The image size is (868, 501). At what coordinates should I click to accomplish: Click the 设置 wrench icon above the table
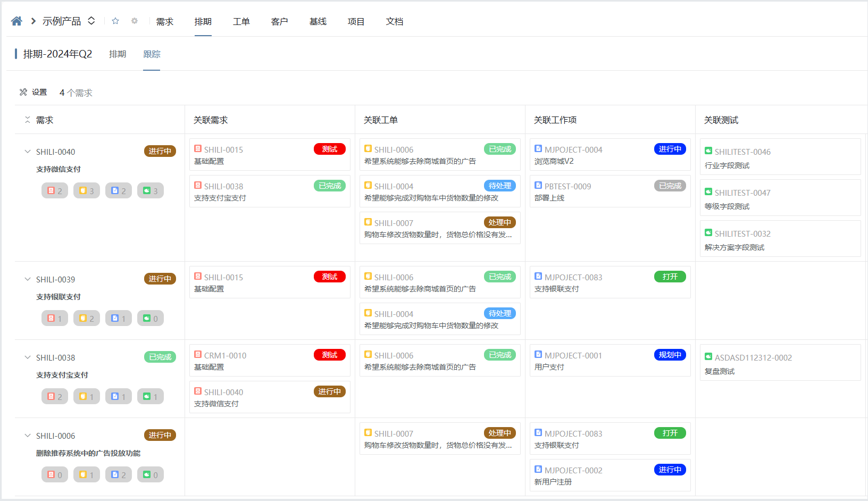24,91
